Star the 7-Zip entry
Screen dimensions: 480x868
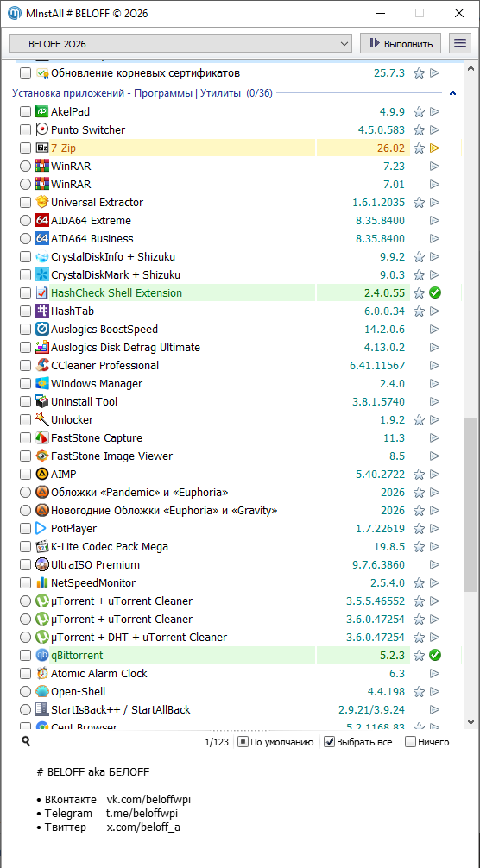click(x=419, y=148)
